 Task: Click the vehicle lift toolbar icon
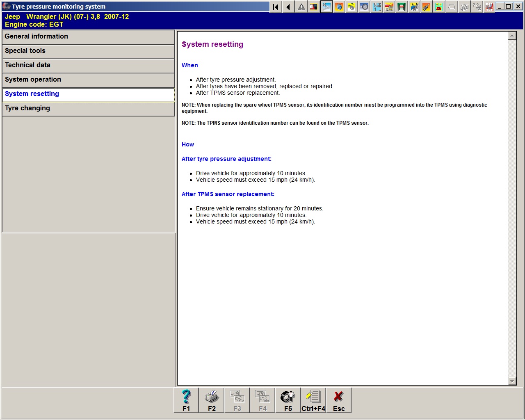pyautogui.click(x=402, y=7)
